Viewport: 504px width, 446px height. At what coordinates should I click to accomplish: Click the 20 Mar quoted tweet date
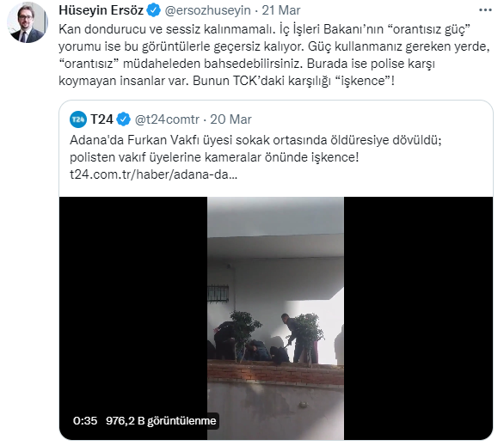[x=230, y=119]
